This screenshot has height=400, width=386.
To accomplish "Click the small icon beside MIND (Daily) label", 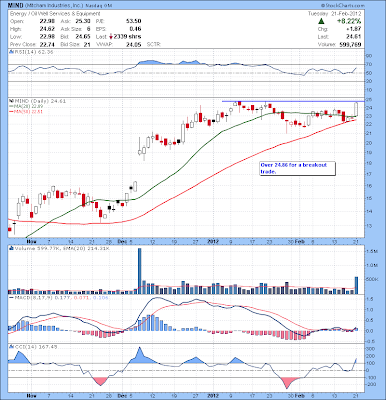I will (11, 101).
